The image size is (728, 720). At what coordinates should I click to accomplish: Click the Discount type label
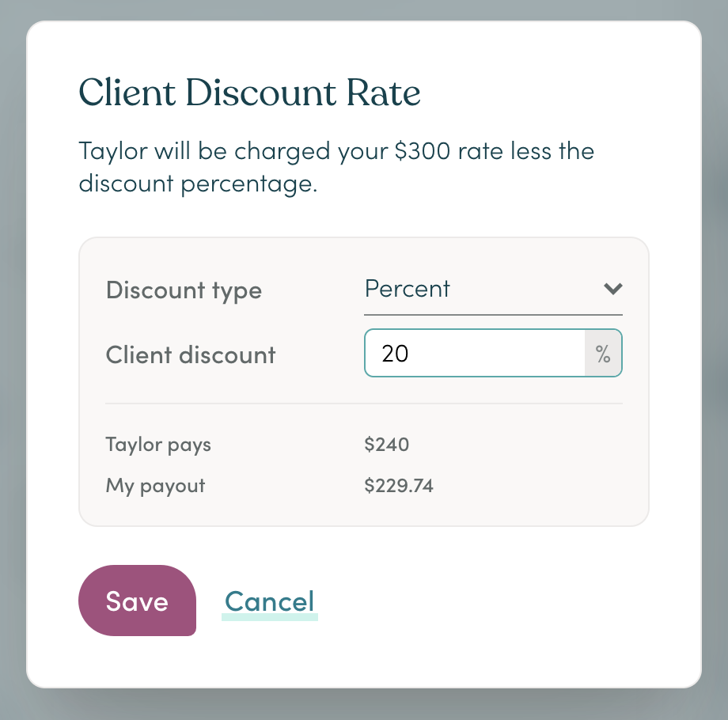tap(184, 290)
